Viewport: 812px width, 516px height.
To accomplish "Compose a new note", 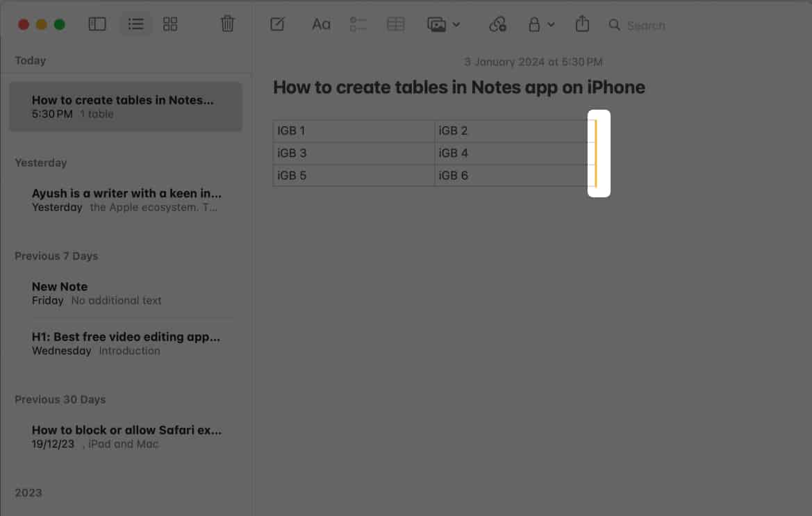I will [277, 24].
